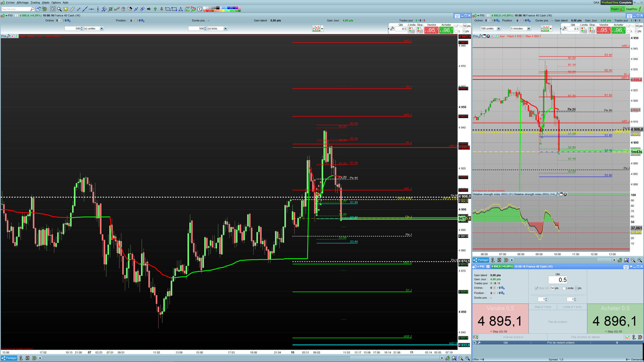
Task: Click the alert bell icon
Action: click(66, 9)
